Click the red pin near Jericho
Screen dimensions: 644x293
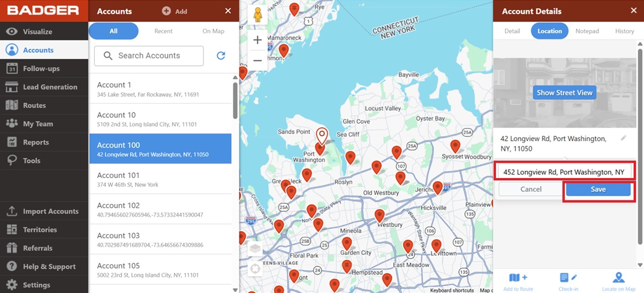coord(438,187)
